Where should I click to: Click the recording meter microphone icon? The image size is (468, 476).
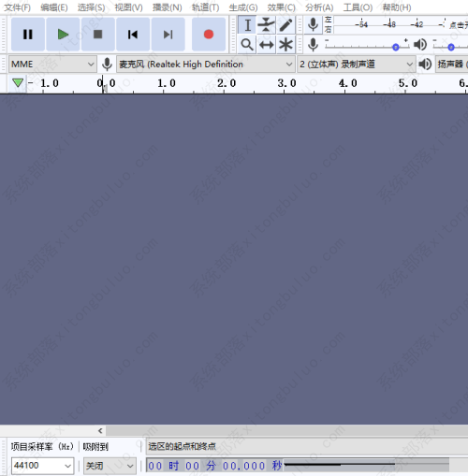(313, 25)
